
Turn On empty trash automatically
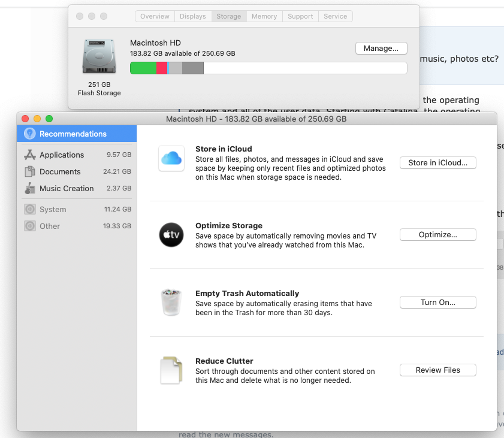pyautogui.click(x=438, y=303)
